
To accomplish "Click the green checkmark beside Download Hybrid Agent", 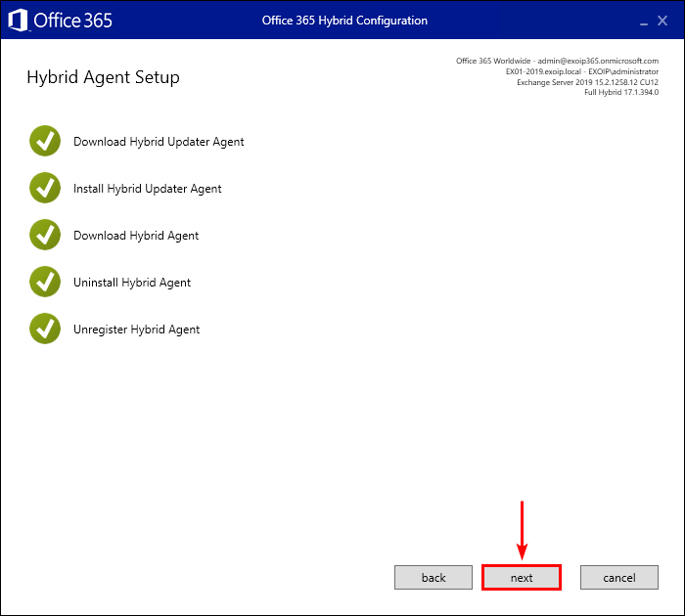I will pos(45,235).
